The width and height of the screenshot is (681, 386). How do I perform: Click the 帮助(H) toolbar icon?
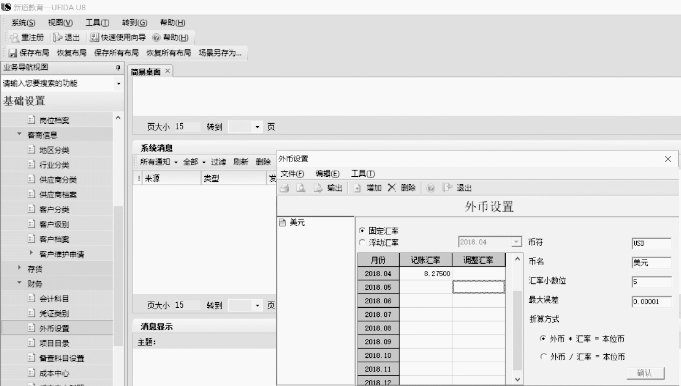tap(156, 38)
